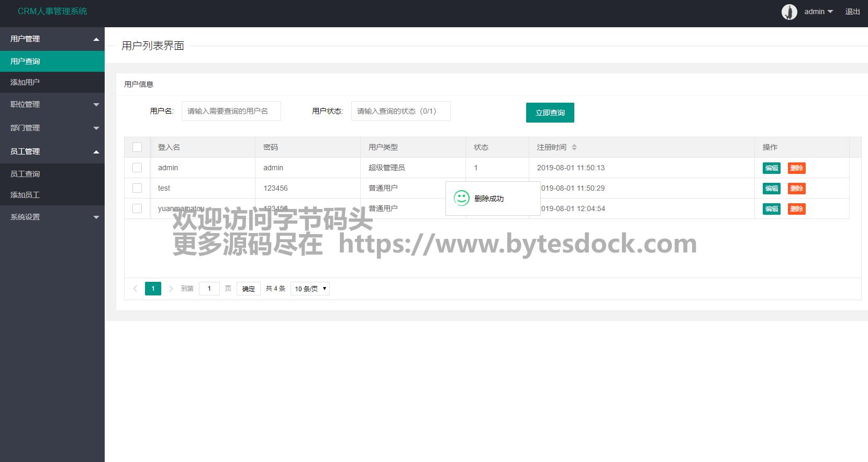Click 删除 button for test row
Screen dimensions: 868x462
(x=796, y=189)
